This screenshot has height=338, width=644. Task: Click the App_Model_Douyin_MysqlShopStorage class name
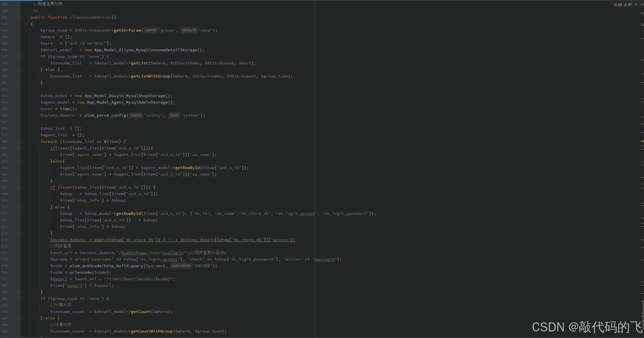click(125, 96)
